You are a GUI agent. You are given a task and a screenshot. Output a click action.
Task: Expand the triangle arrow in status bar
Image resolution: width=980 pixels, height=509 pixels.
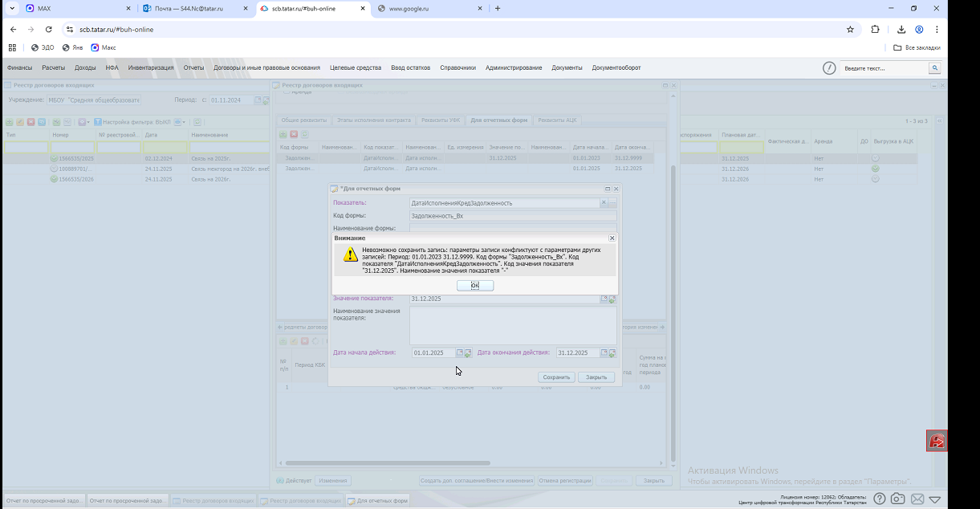[x=935, y=499]
